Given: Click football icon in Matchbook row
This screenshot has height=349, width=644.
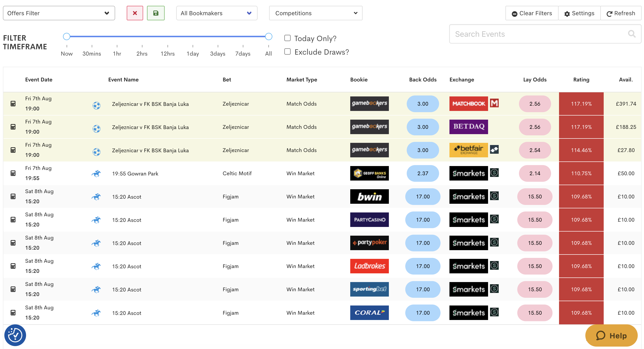Looking at the screenshot, I should click(97, 105).
